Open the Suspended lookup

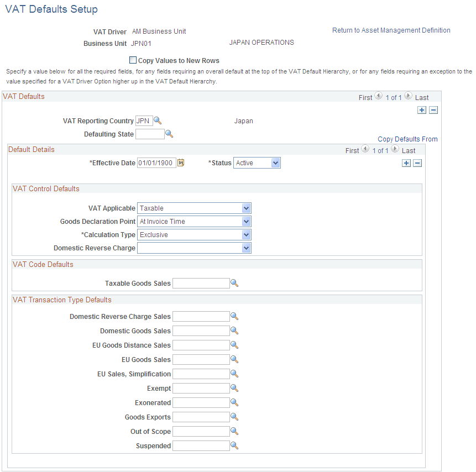[x=234, y=445]
